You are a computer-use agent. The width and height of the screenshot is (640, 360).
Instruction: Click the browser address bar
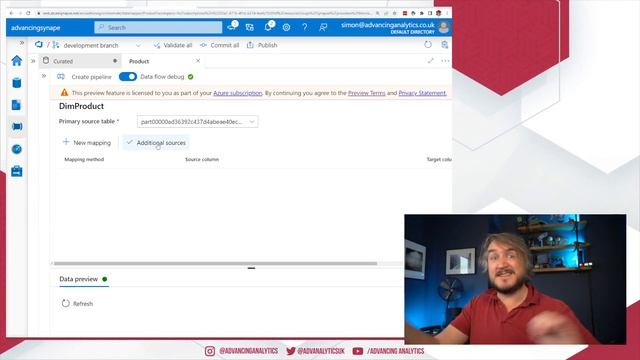(206, 13)
